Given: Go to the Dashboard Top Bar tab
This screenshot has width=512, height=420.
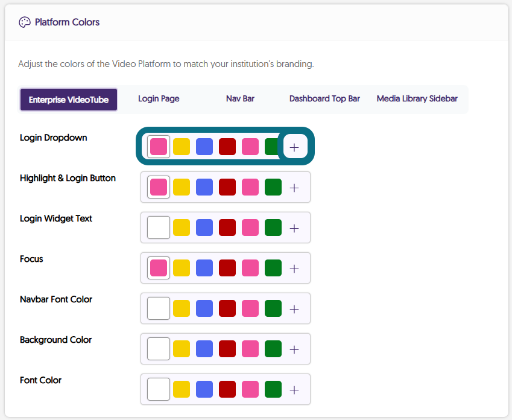Looking at the screenshot, I should pyautogui.click(x=324, y=99).
